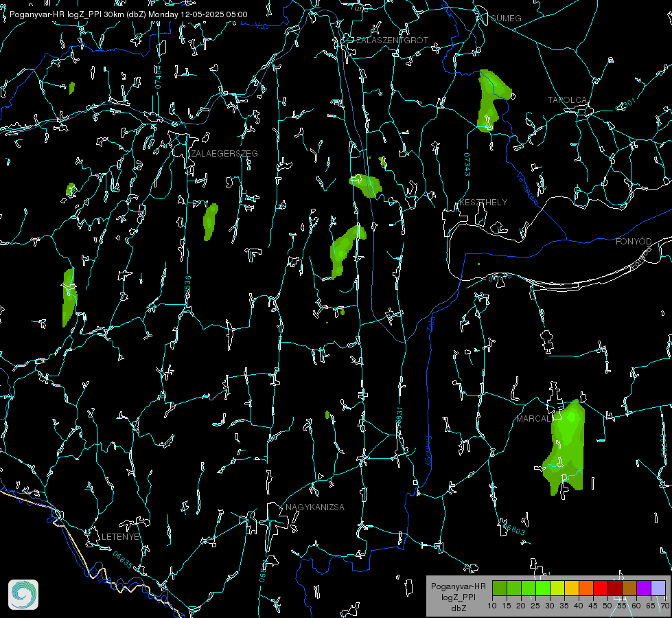Click the swirl logo icon
672x618 pixels.
[23, 595]
